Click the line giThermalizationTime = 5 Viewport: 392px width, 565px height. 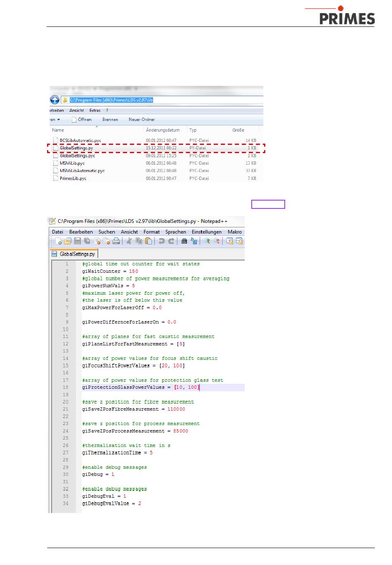118,453
